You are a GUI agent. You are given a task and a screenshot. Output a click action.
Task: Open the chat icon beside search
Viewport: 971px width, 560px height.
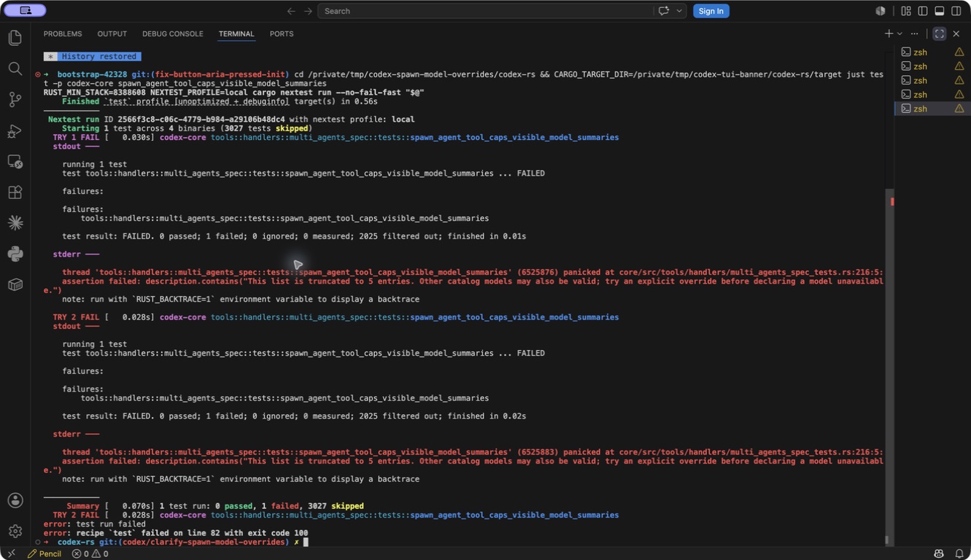tap(664, 11)
